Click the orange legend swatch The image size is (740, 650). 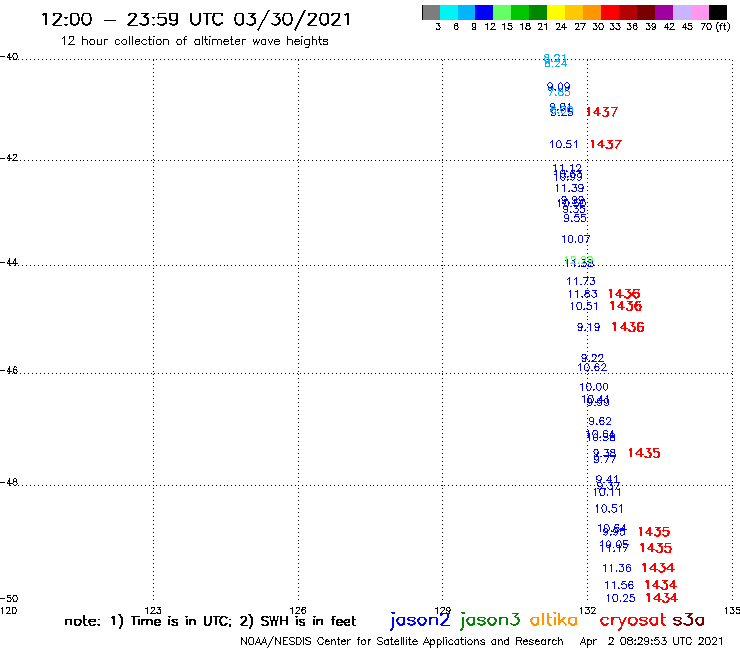pos(592,12)
